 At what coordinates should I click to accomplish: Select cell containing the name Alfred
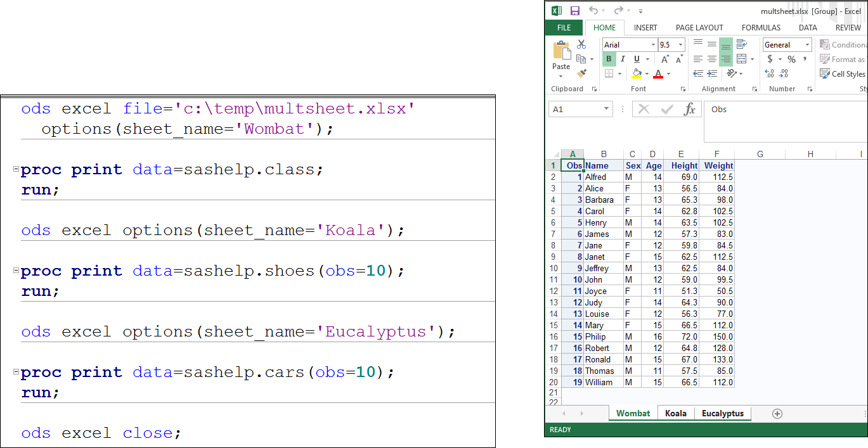tap(603, 177)
